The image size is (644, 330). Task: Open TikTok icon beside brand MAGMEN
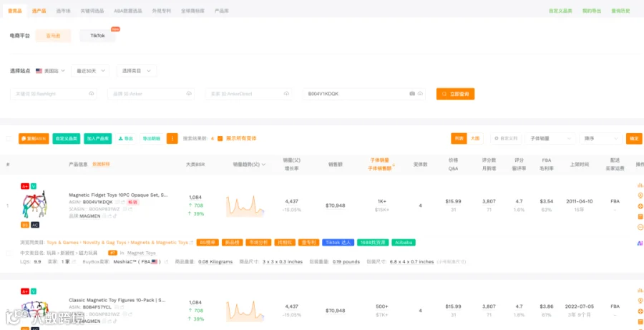coord(114,216)
